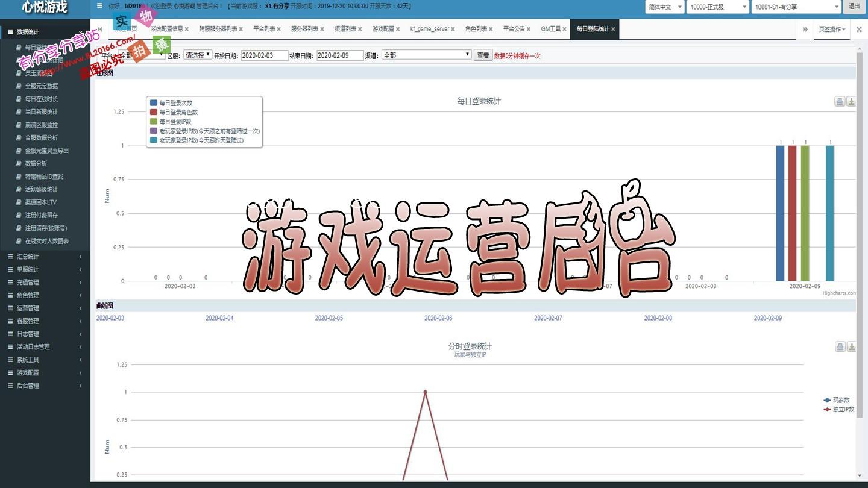Switch to the GM工具 tab

(551, 29)
